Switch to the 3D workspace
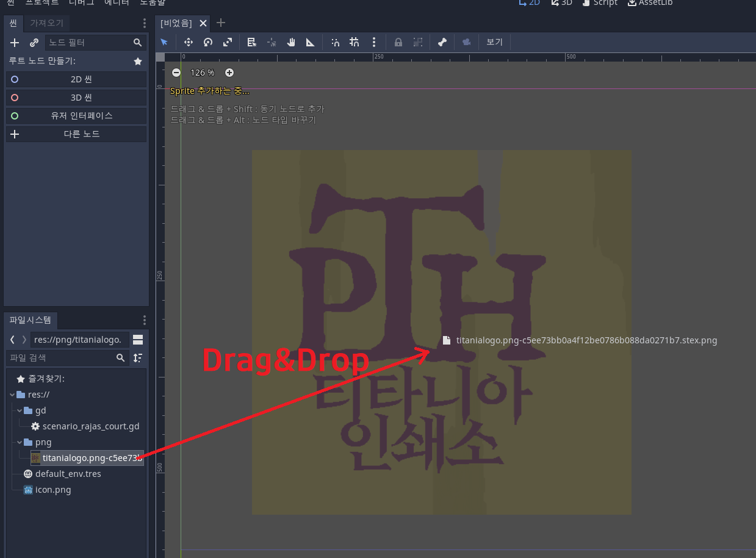756x558 pixels. coord(561,3)
